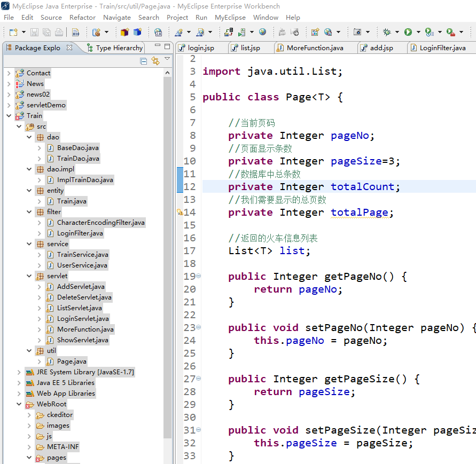Switch to the Type Hierarchy tab

point(115,48)
